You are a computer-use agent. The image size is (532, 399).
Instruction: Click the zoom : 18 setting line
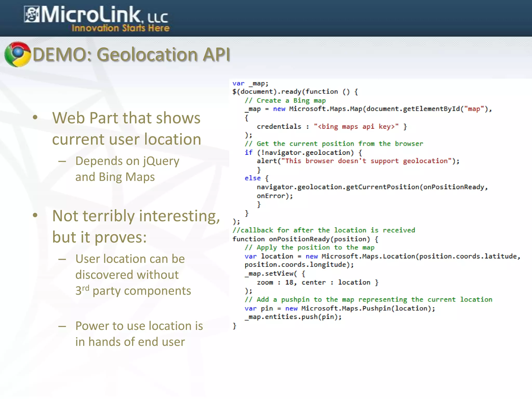pos(317,282)
